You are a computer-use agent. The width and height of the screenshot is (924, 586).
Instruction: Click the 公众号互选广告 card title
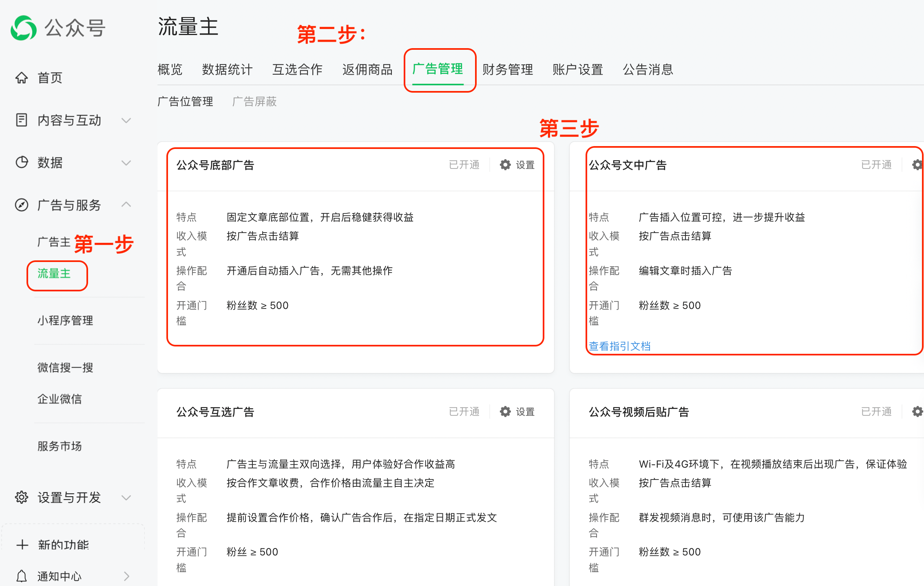click(215, 412)
